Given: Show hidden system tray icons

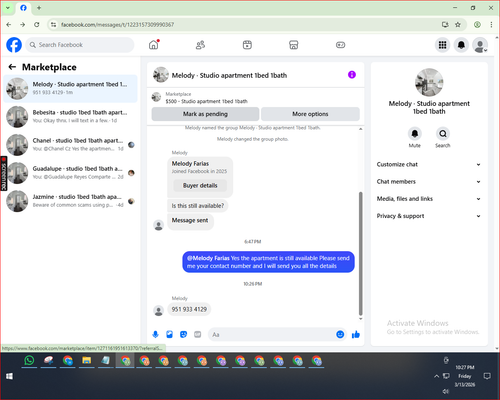Looking at the screenshot, I should pos(436,376).
